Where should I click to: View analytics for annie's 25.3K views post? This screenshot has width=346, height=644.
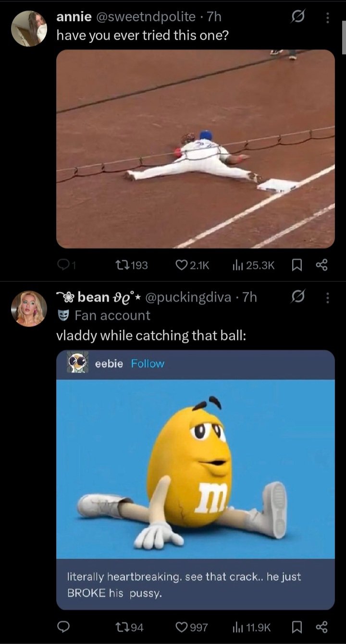(x=238, y=265)
